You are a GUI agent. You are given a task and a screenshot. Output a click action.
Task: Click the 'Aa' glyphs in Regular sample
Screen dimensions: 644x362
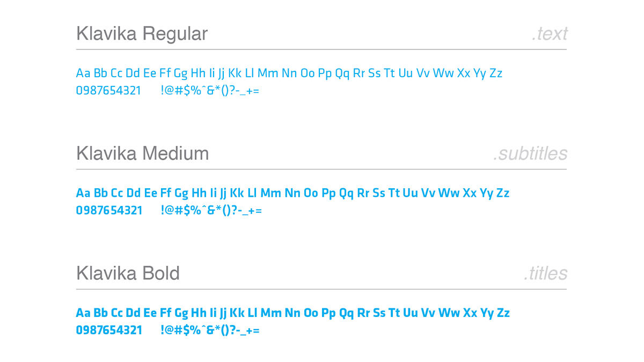tap(83, 73)
